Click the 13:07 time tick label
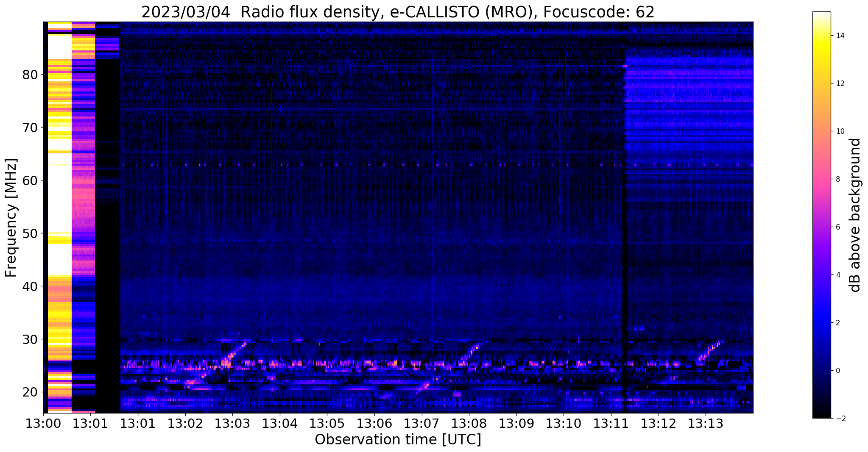This screenshot has height=452, width=868. coord(422,423)
